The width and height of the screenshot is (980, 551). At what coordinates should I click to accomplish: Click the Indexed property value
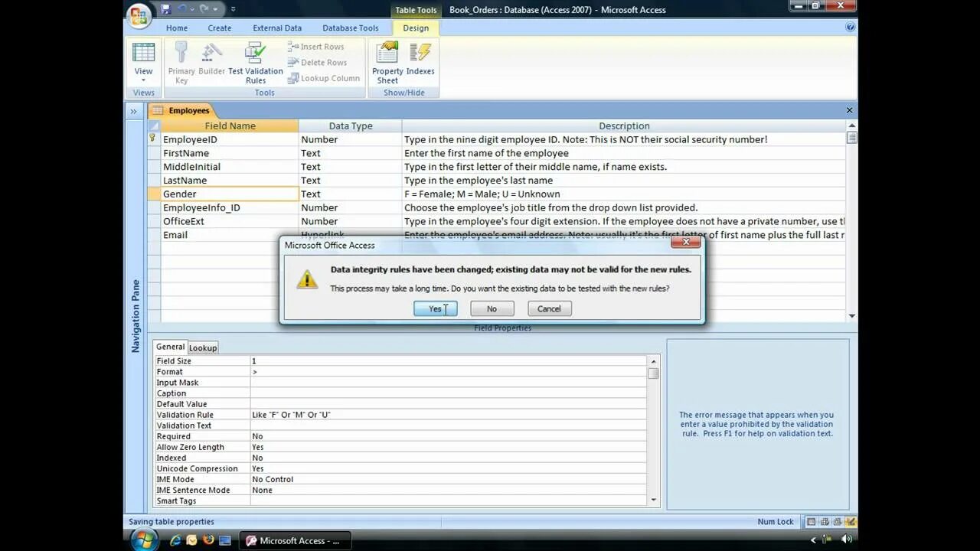click(x=449, y=458)
